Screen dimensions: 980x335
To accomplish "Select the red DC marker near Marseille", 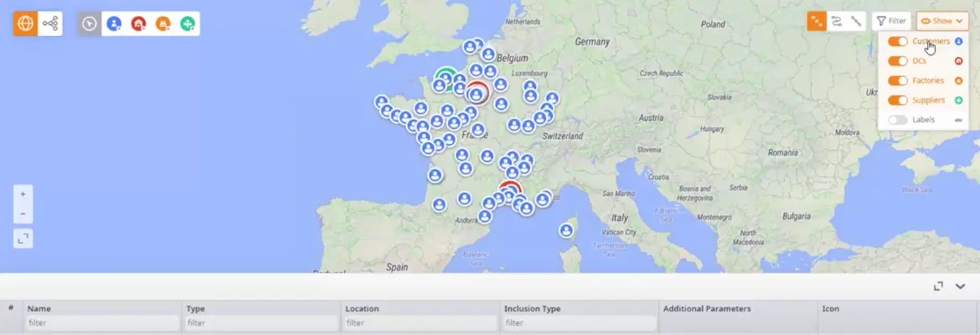I will pyautogui.click(x=511, y=191).
